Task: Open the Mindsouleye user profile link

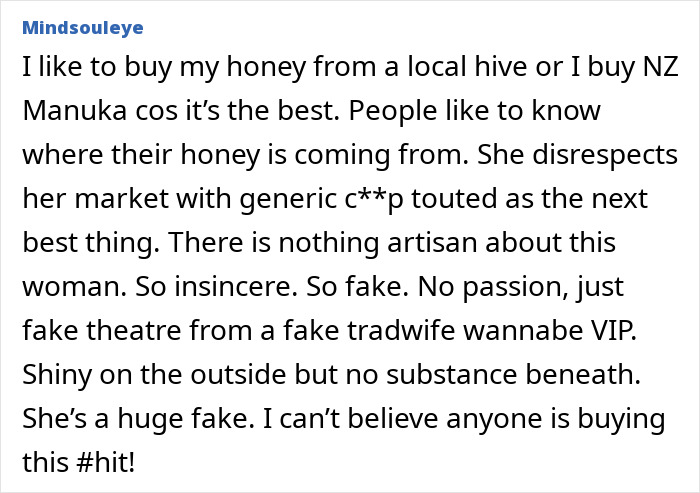Action: 83,28
